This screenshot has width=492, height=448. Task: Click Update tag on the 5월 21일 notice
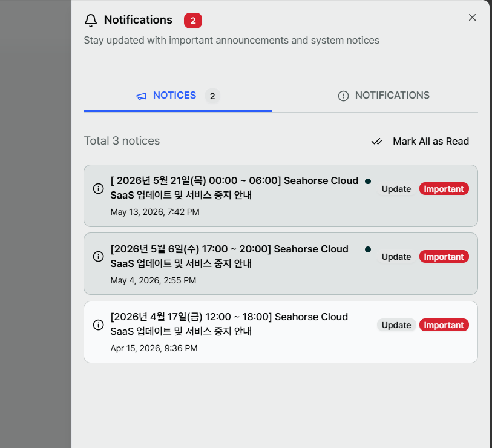pos(396,189)
